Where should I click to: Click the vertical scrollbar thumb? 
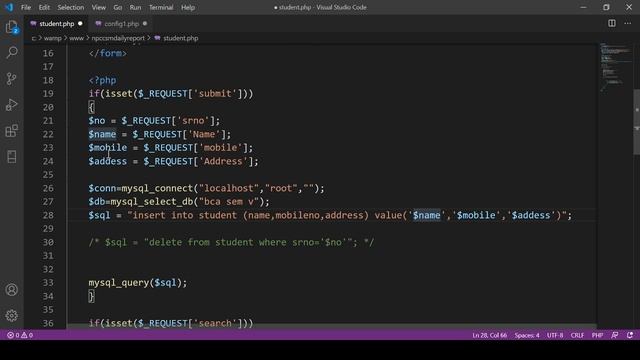(636, 122)
